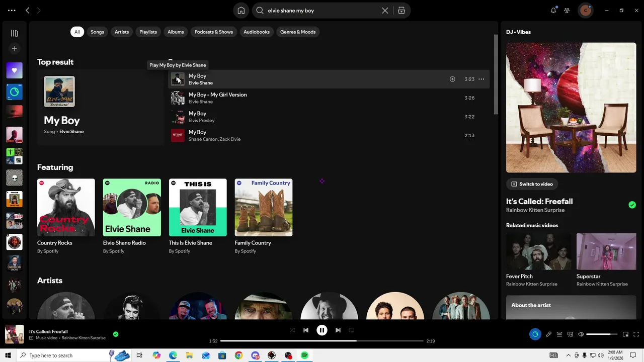Viewport: 644px width, 362px height.
Task: Open the About the artist card
Action: coord(571,307)
